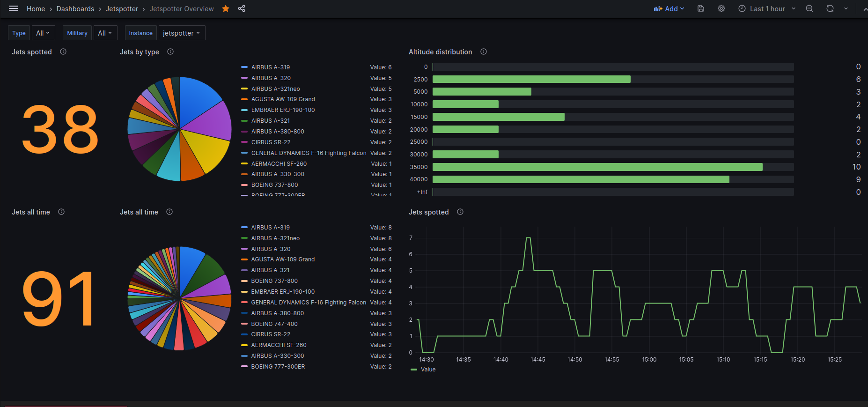Open the auto-refresh interval dropdown
The height and width of the screenshot is (407, 868).
click(846, 9)
